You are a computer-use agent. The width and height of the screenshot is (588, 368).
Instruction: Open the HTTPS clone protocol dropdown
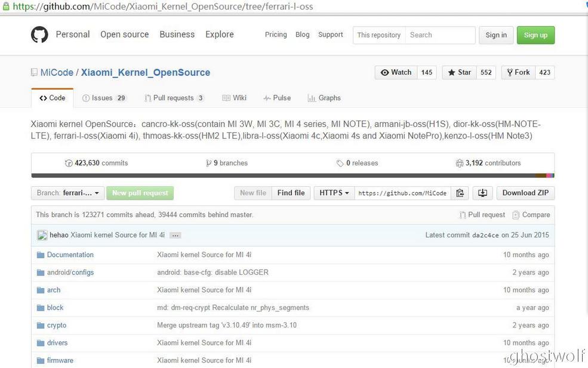[334, 193]
